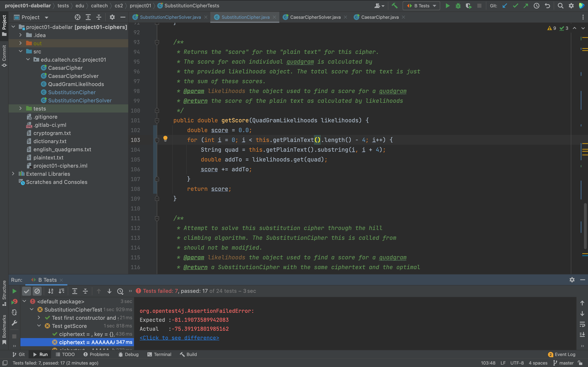Toggle show passed tests checkmark button

[27, 291]
